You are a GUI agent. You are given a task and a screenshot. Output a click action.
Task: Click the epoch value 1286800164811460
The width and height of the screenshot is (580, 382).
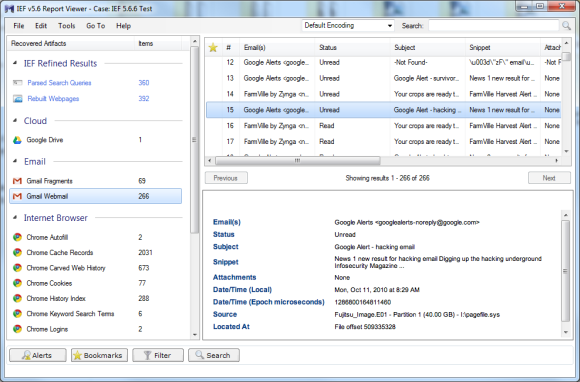362,302
